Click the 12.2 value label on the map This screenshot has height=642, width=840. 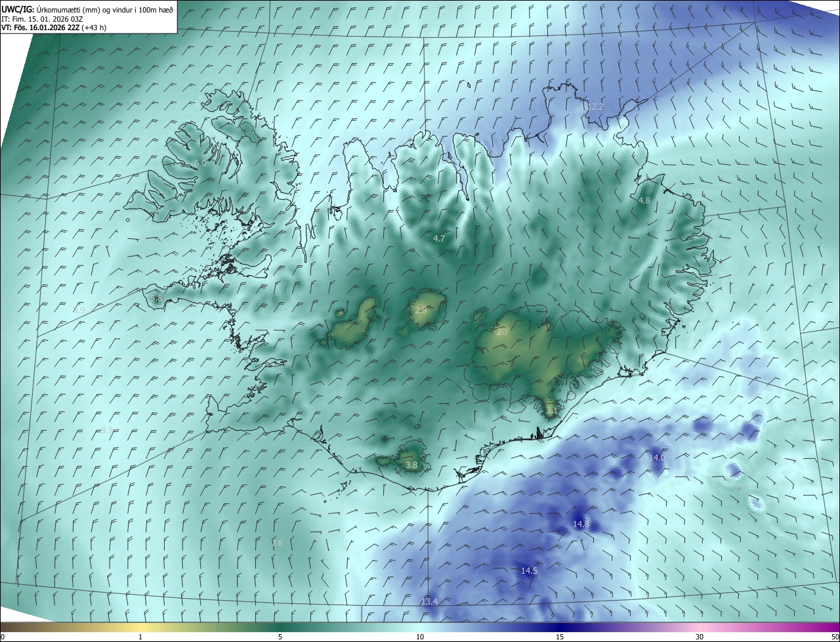pos(595,106)
